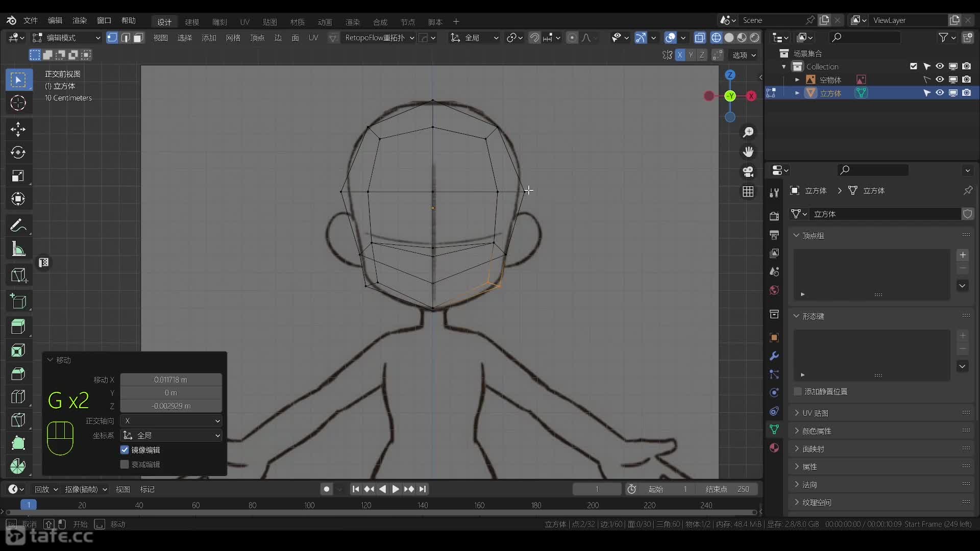Open the Material properties tab

774,448
